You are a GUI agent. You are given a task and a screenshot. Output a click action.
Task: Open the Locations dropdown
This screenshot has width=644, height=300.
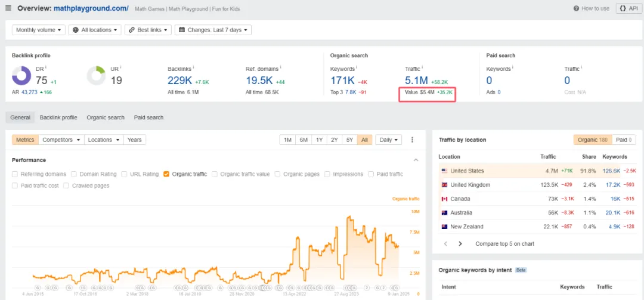pos(104,140)
